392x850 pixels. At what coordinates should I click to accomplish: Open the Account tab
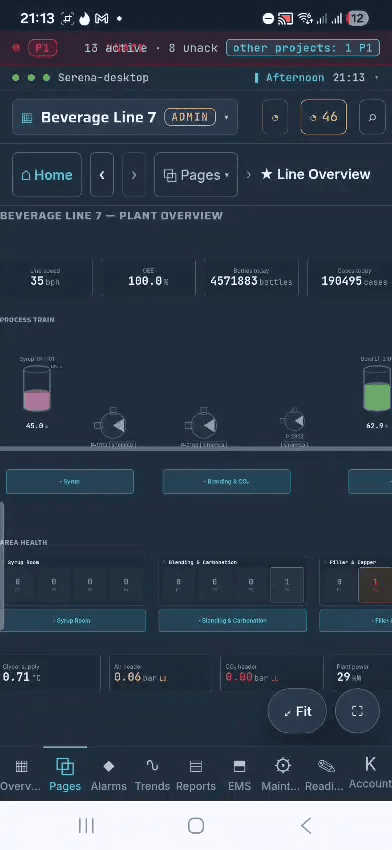(370, 773)
